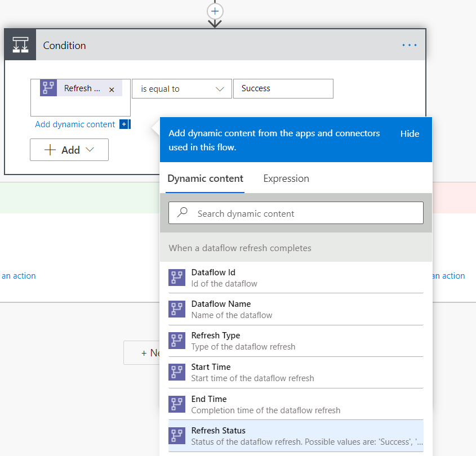Pick End Time from dynamic content list
The width and height of the screenshot is (476, 456).
pyautogui.click(x=296, y=404)
